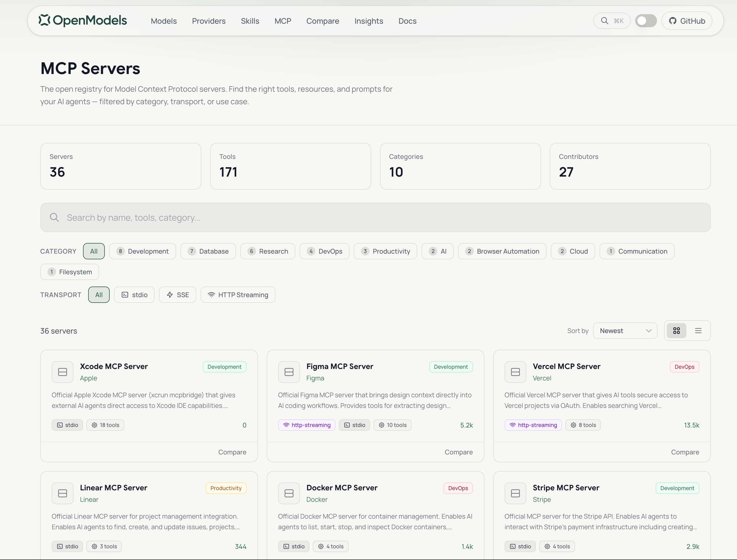
Task: Click the OpenModels logo icon
Action: (44, 20)
